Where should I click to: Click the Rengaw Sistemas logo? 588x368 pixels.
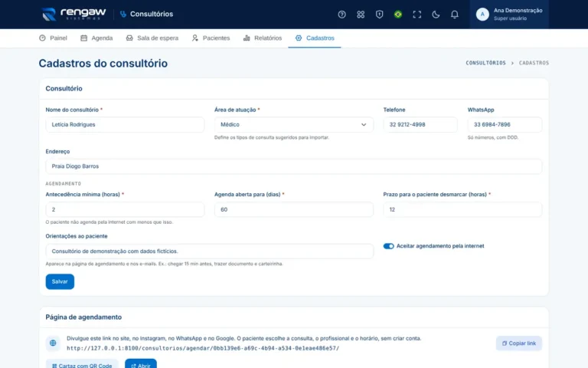(73, 15)
